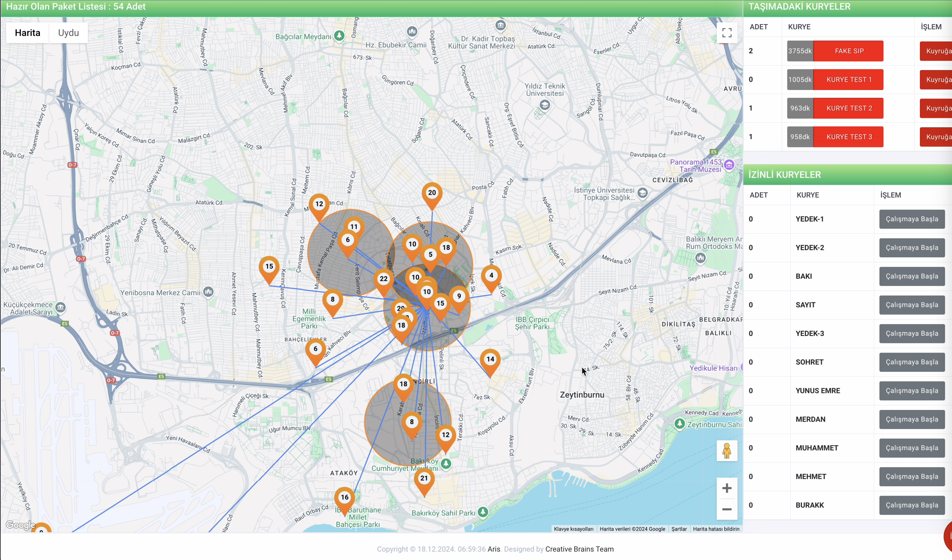Click Bakırköy Sahil Parkı icon
The width and height of the screenshot is (952, 560).
point(483,512)
